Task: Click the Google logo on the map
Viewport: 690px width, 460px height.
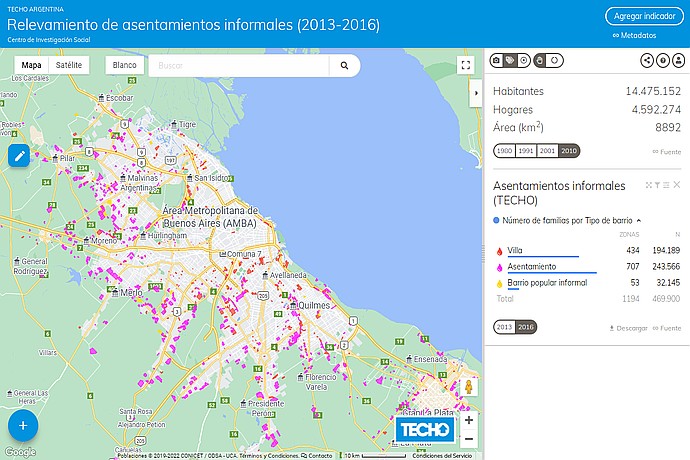Action: [21, 452]
